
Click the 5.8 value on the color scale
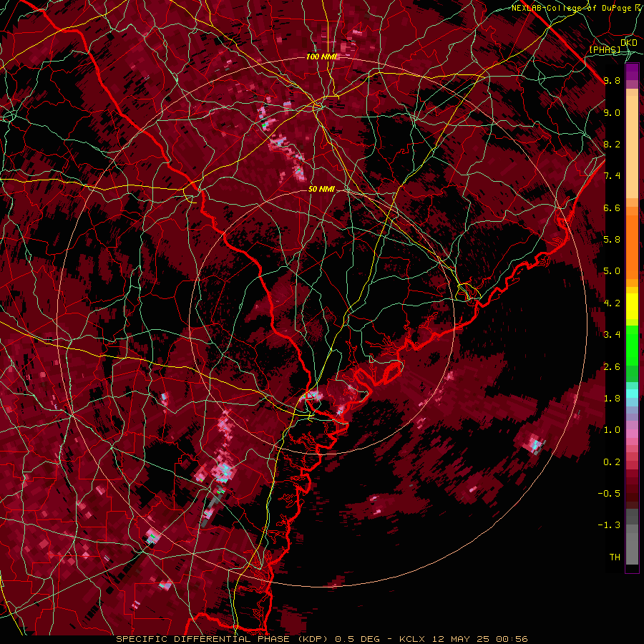click(x=612, y=240)
